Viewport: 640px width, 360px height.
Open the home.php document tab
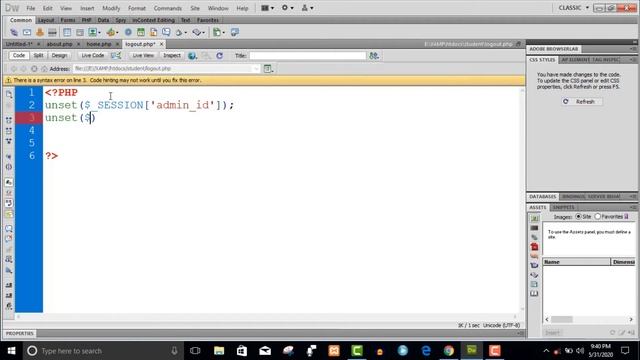(x=99, y=44)
